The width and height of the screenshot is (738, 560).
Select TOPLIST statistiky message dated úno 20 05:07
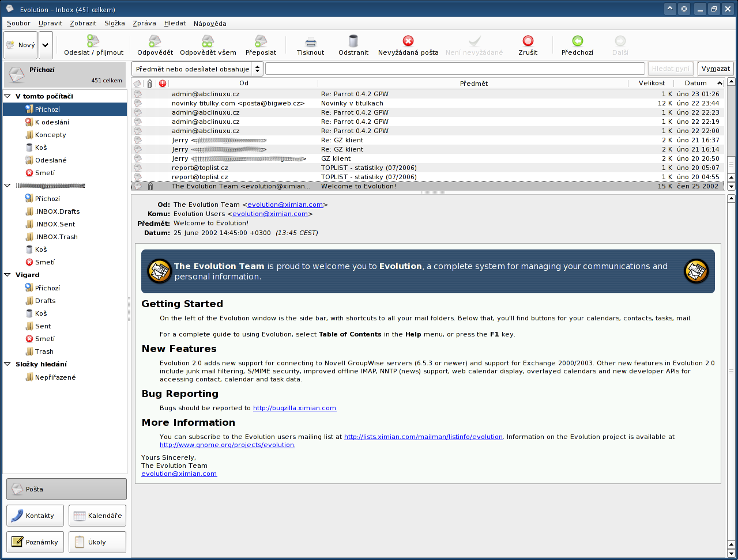428,168
